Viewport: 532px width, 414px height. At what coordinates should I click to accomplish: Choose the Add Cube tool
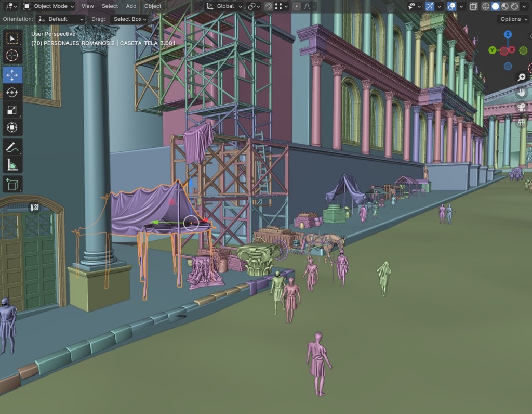coord(11,184)
